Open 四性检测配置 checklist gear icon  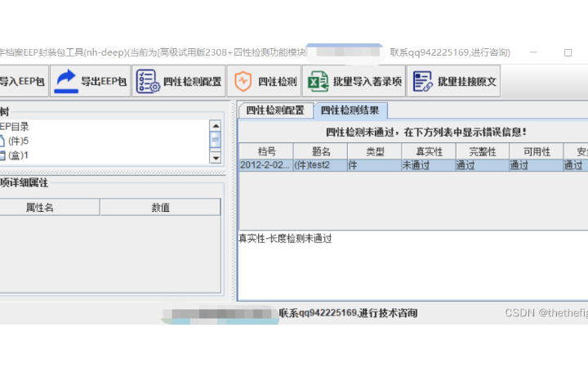pos(147,81)
